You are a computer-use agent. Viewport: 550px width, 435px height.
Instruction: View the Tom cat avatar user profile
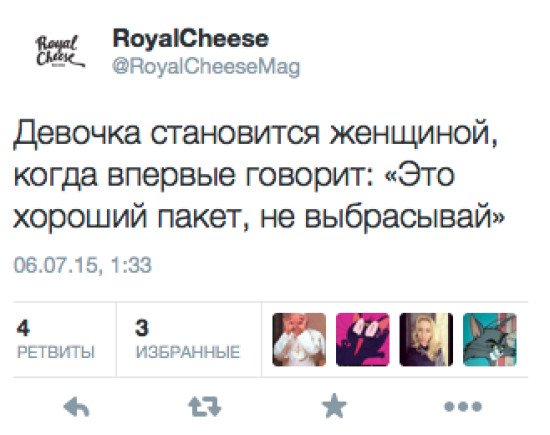[x=490, y=340]
